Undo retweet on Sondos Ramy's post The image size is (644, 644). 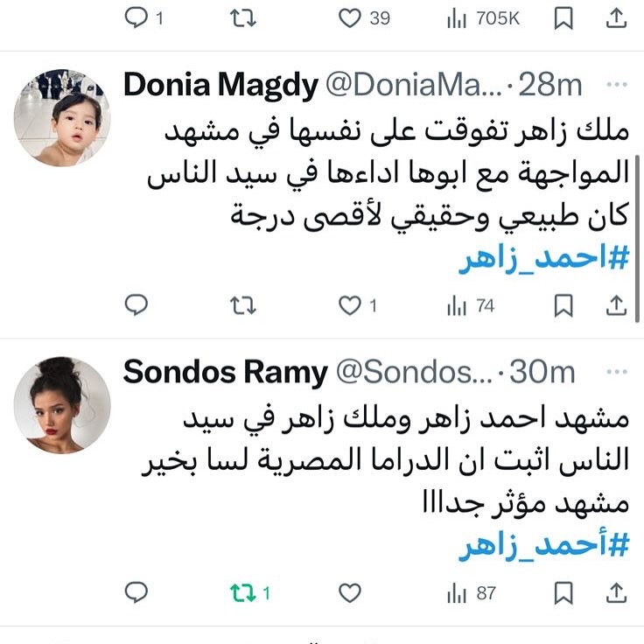(242, 593)
